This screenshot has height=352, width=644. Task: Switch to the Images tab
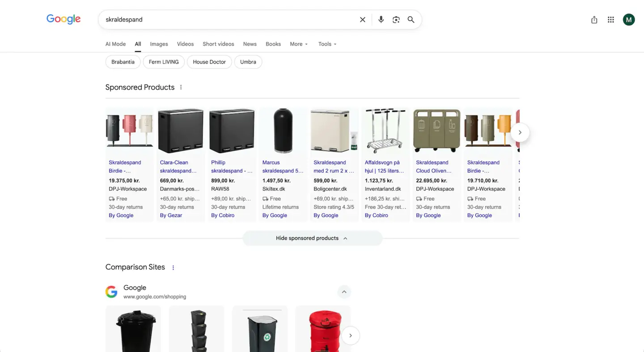(x=159, y=44)
